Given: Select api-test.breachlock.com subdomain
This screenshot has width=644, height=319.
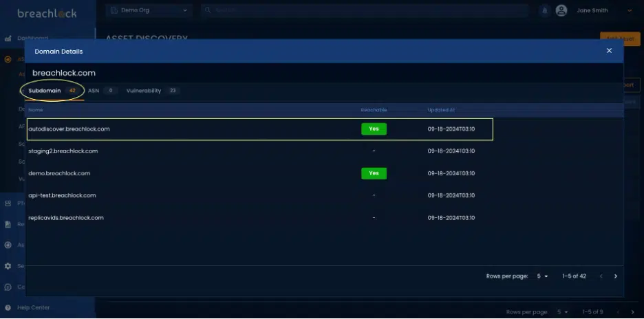Looking at the screenshot, I should click(x=62, y=195).
